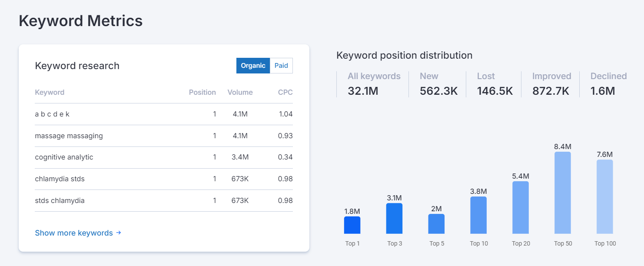This screenshot has height=266, width=644.
Task: Sort table by the Volume column
Action: 240,92
